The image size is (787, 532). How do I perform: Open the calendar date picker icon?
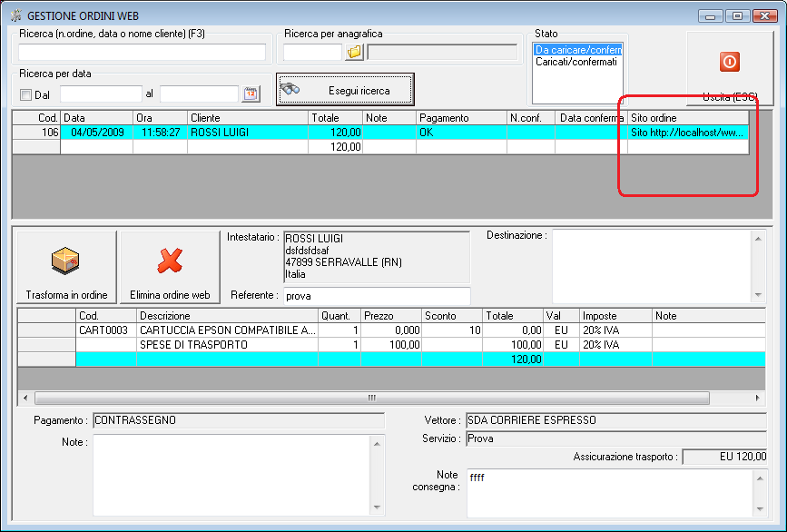point(251,94)
